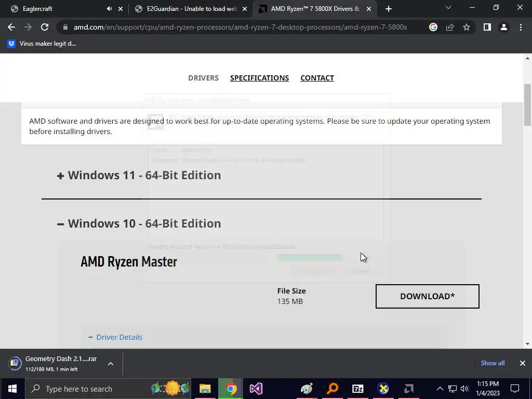Image resolution: width=532 pixels, height=399 pixels.
Task: Expand Windows 11 - 64-Bit Edition
Action: pyautogui.click(x=139, y=175)
